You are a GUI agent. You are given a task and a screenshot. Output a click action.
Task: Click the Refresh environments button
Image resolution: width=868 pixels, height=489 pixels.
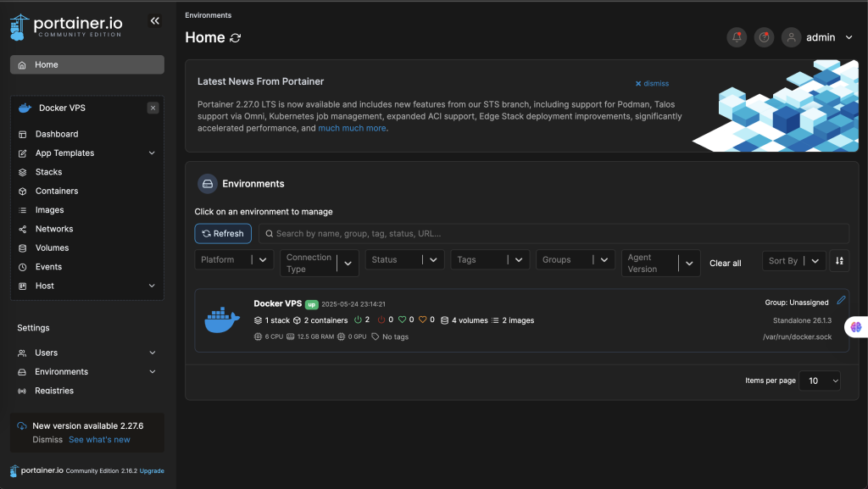pyautogui.click(x=223, y=233)
